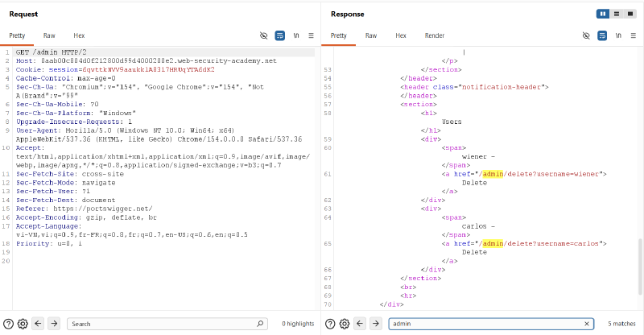Open Request panel hamburger options menu
Screen dimensions: 644x335
311,35
